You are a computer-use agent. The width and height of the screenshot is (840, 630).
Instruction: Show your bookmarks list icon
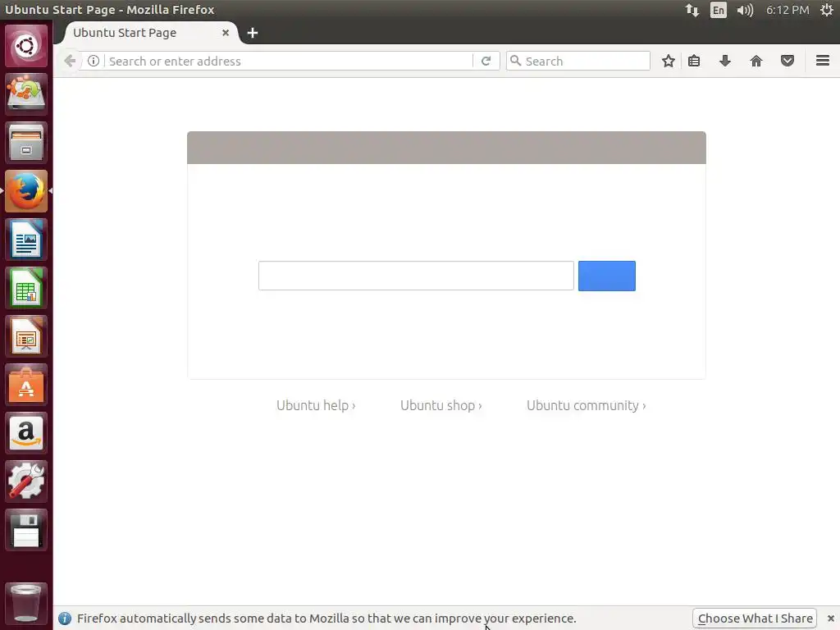(x=694, y=61)
